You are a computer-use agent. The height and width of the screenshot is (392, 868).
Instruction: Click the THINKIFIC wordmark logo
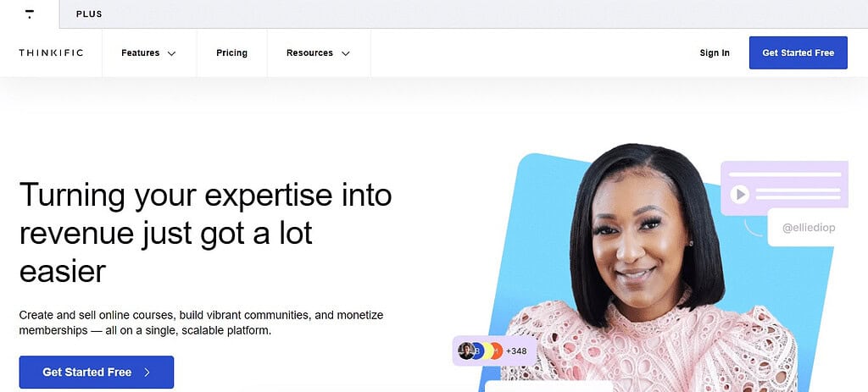tap(51, 53)
